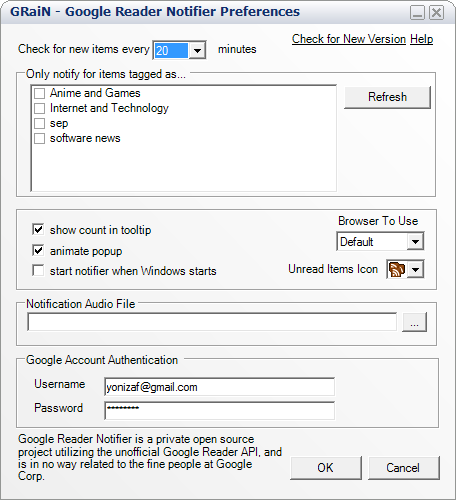This screenshot has height=500, width=456.
Task: Open the Help link
Action: 421,39
